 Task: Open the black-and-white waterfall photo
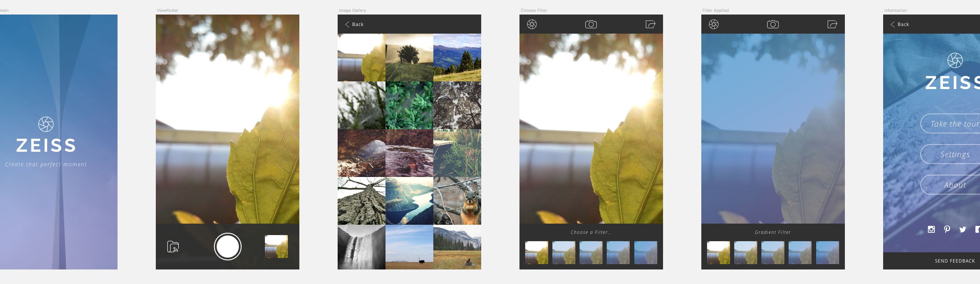361,247
